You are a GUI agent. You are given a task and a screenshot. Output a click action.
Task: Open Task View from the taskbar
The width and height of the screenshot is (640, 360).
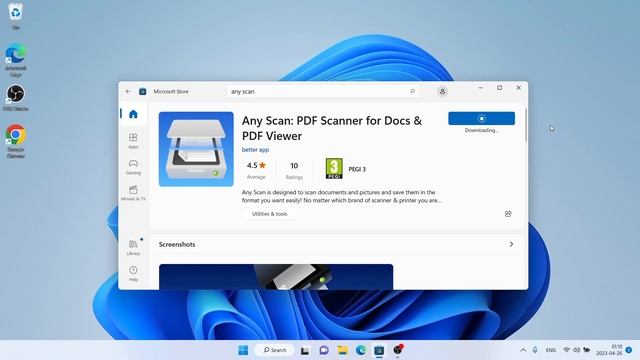tap(305, 350)
